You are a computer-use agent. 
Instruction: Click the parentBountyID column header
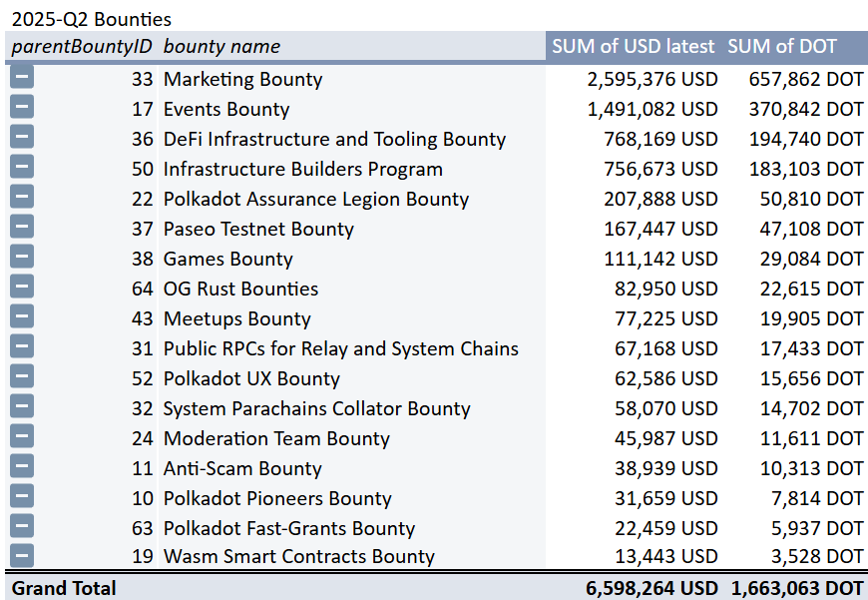80,46
